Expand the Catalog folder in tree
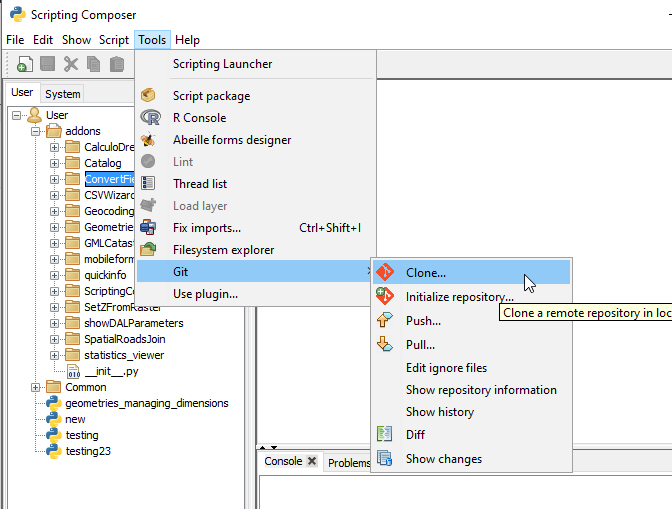Viewport: 672px width, 509px height. [x=55, y=163]
